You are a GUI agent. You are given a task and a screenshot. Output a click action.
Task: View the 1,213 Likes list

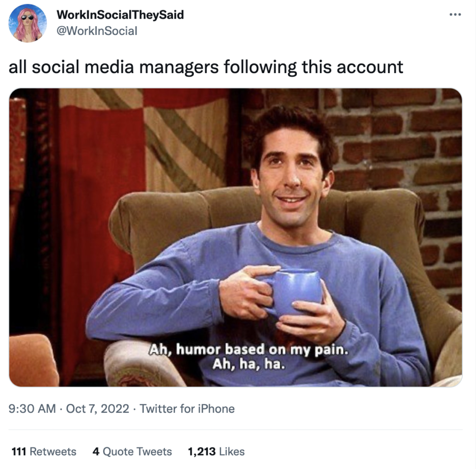click(x=216, y=451)
